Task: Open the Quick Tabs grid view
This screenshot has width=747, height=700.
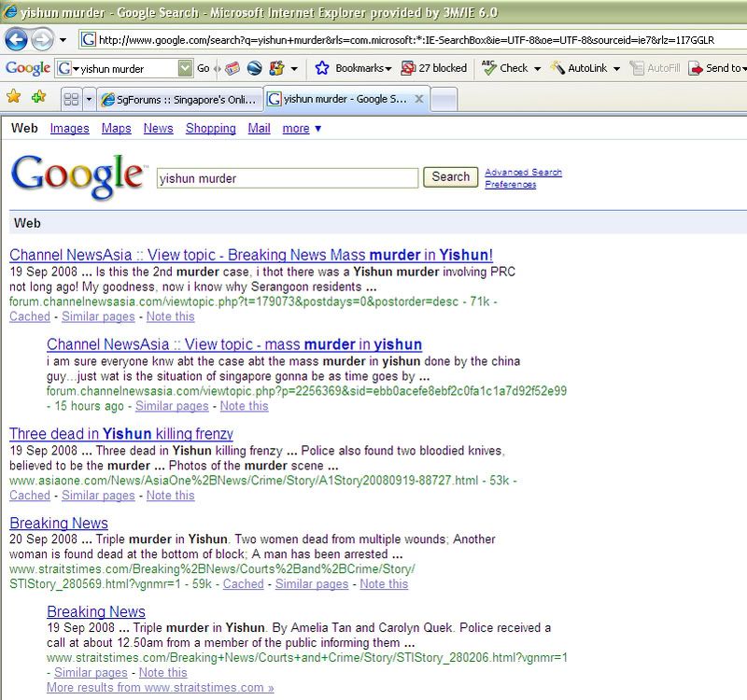Action: (70, 99)
